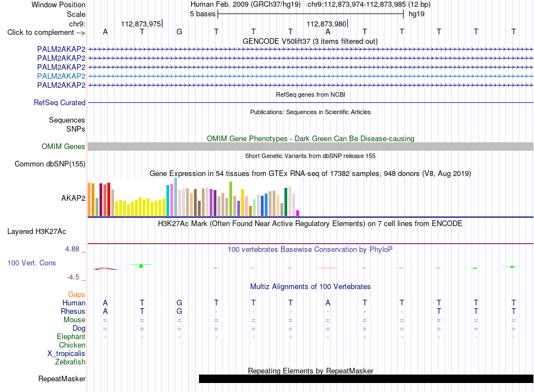Select the Common dbSNP(155) track label

click(50, 164)
